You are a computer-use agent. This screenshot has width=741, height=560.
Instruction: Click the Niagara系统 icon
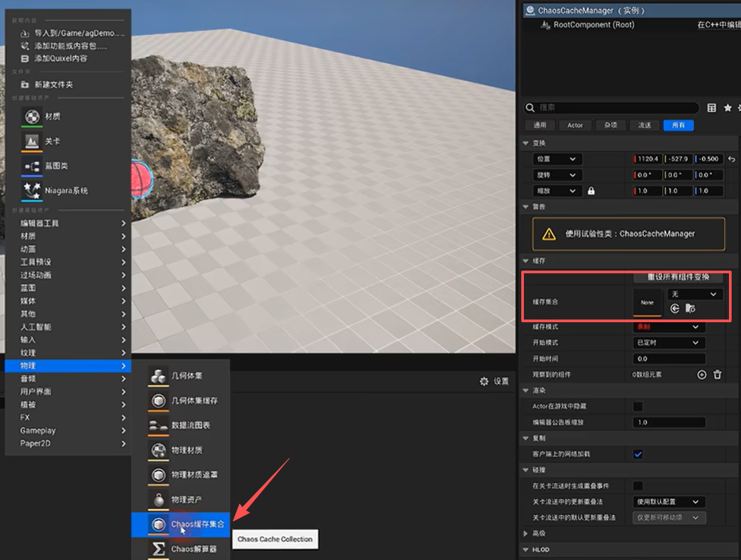[x=32, y=190]
